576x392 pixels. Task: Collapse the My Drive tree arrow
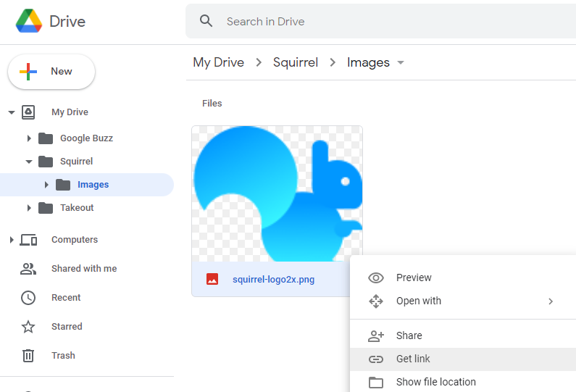click(12, 112)
